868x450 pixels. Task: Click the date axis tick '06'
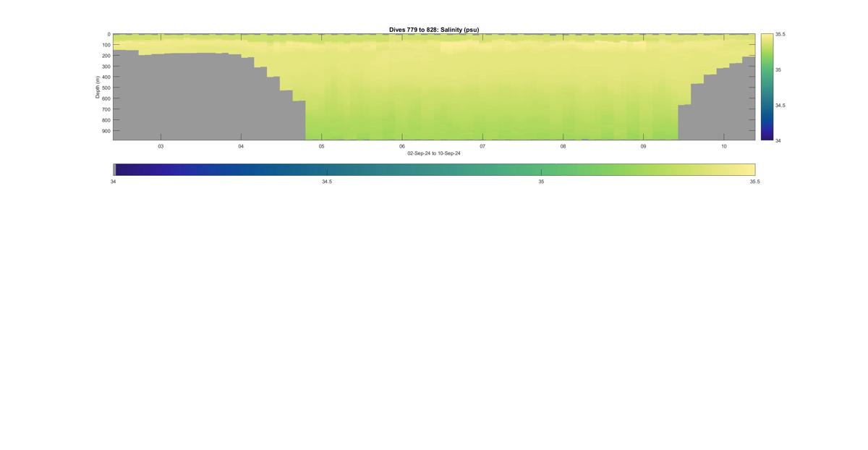pyautogui.click(x=402, y=146)
